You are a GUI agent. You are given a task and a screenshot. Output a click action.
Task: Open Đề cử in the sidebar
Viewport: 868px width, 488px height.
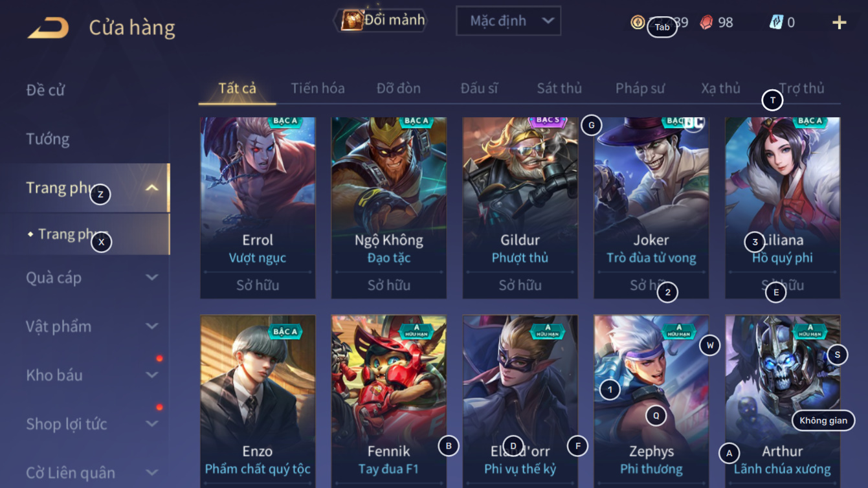45,90
